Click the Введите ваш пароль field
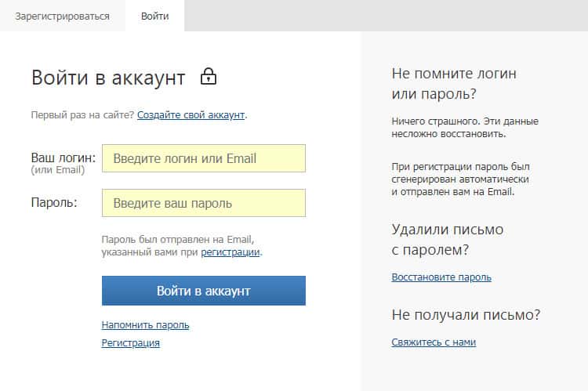Image resolution: width=588 pixels, height=391 pixels. (203, 204)
